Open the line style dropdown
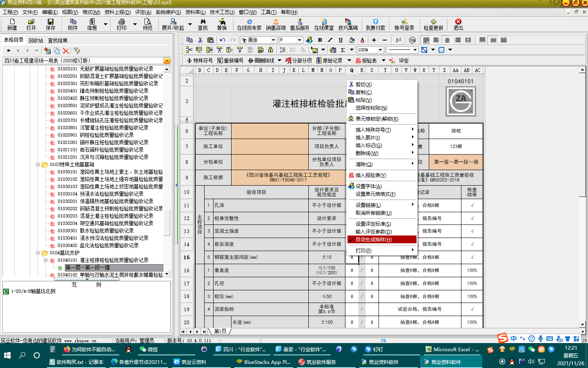 coord(415,50)
